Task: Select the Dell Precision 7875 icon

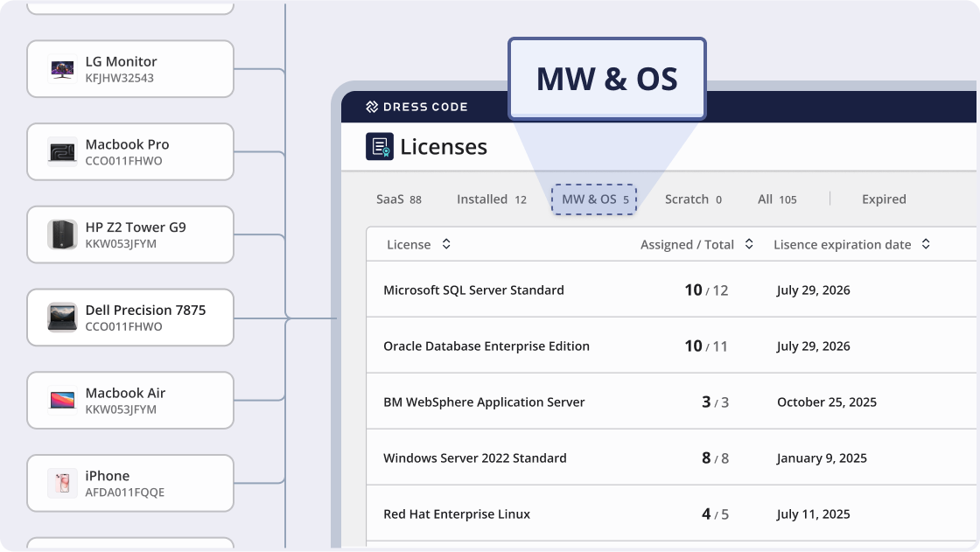Action: tap(60, 317)
